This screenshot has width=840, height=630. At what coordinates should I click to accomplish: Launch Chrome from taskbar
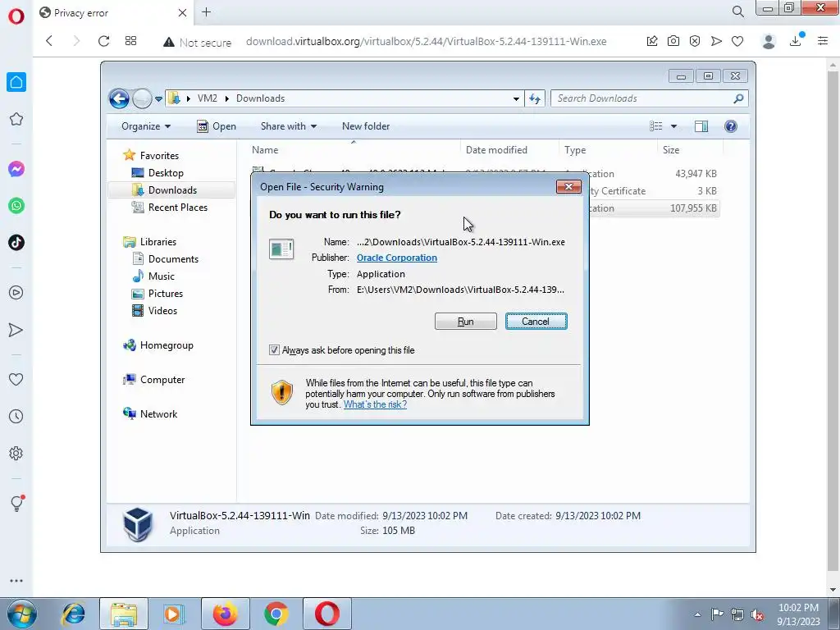click(x=276, y=614)
